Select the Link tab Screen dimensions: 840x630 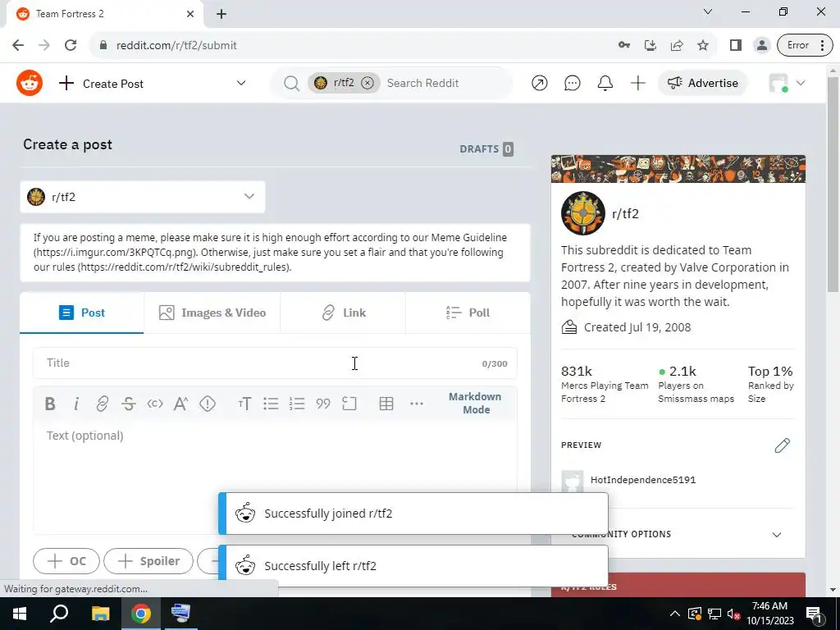pos(344,313)
